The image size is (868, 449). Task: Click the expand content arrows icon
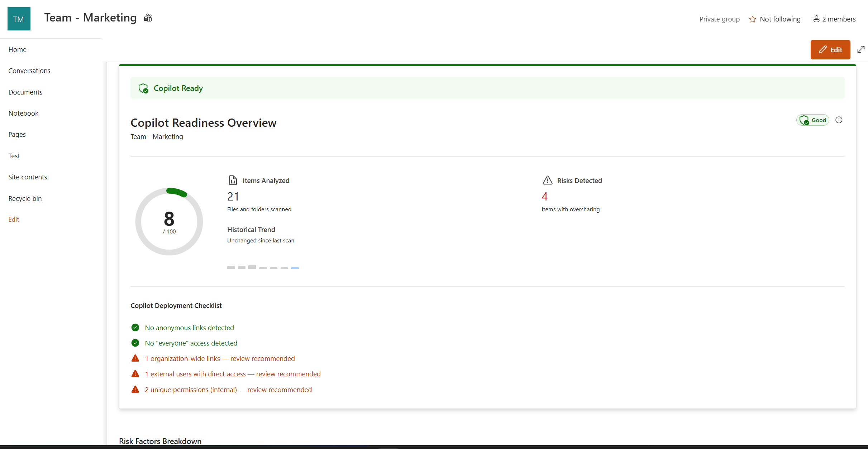(861, 49)
